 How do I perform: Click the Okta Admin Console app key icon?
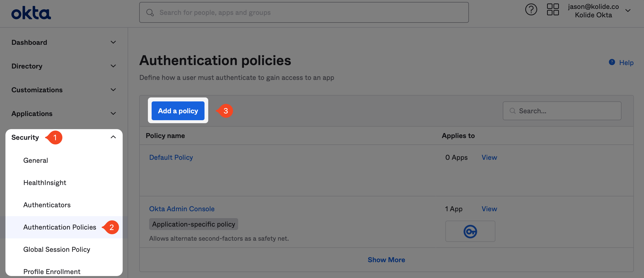[x=470, y=231]
